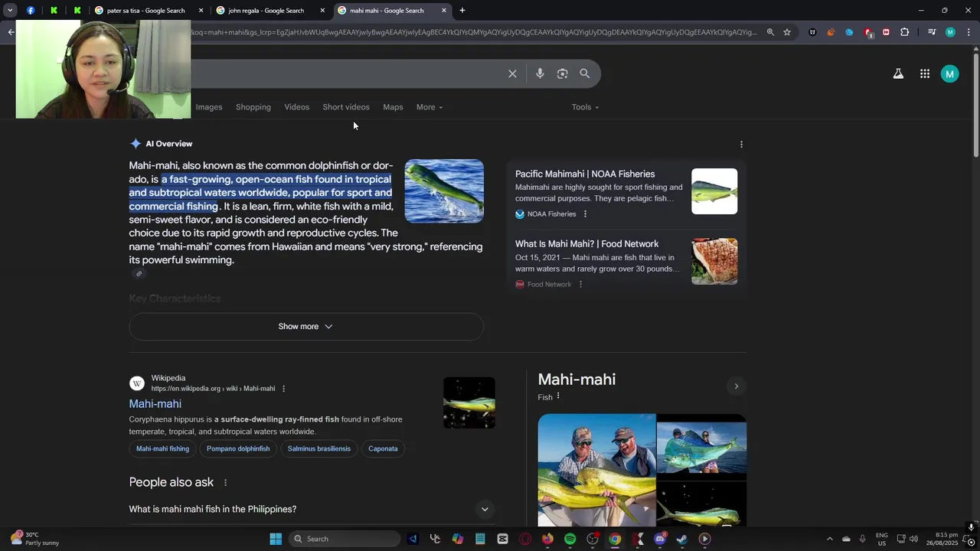
Task: Open a new browser tab
Action: (x=462, y=11)
